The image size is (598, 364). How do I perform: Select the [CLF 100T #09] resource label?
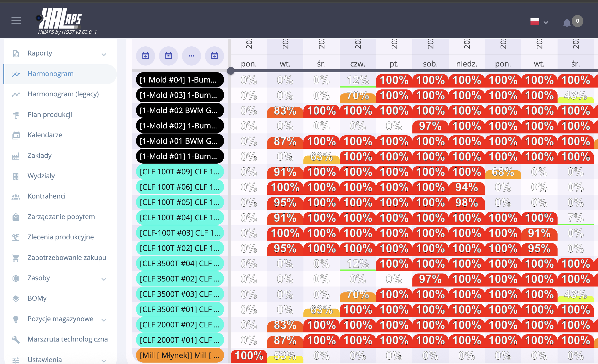pyautogui.click(x=180, y=172)
